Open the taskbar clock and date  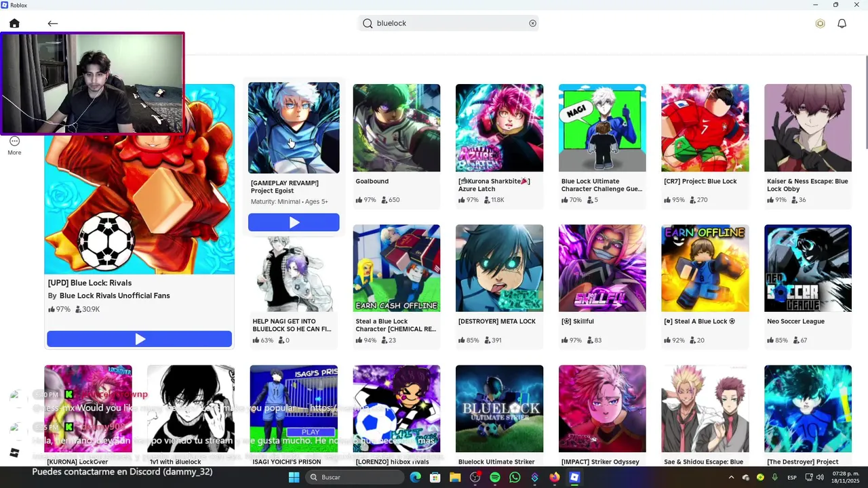coord(845,477)
